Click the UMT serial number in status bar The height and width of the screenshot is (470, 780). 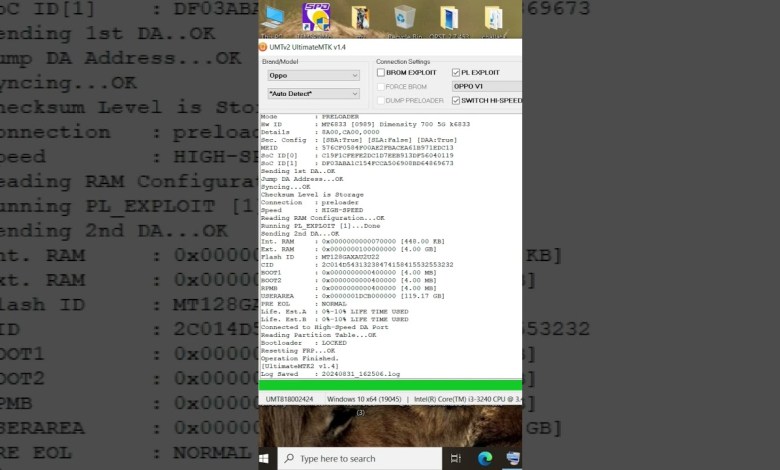[291, 398]
